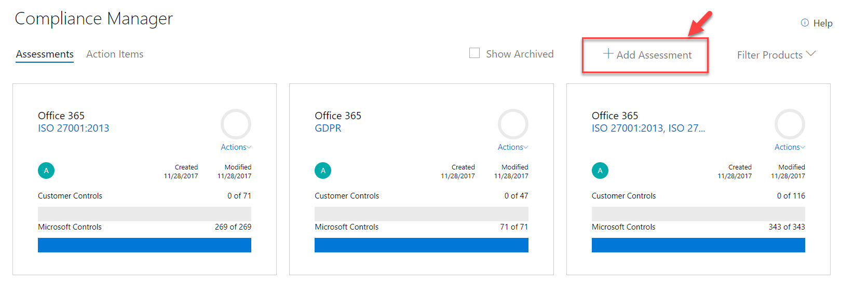The height and width of the screenshot is (284, 868).
Task: Click Customer Controls progress bar with 0 of 116
Action: tap(698, 214)
